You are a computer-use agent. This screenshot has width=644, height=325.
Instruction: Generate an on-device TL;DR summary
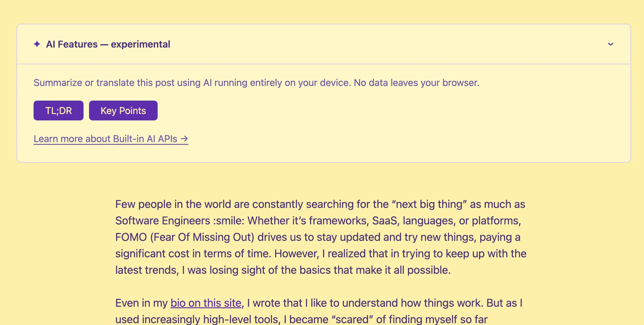click(x=58, y=110)
